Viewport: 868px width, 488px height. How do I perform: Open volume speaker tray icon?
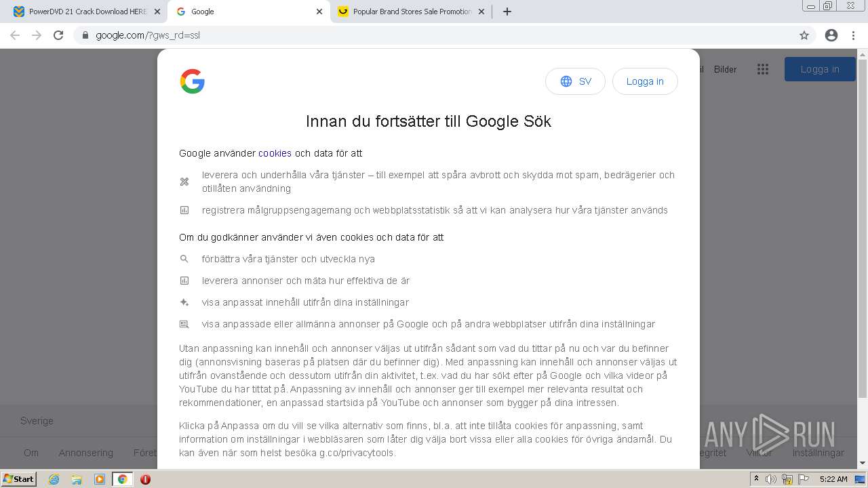771,479
